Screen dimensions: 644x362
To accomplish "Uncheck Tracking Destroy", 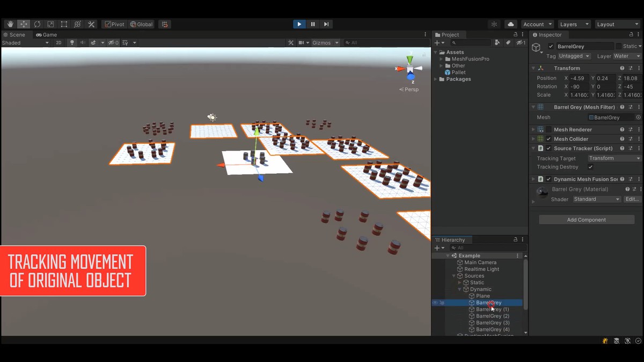I will point(590,167).
